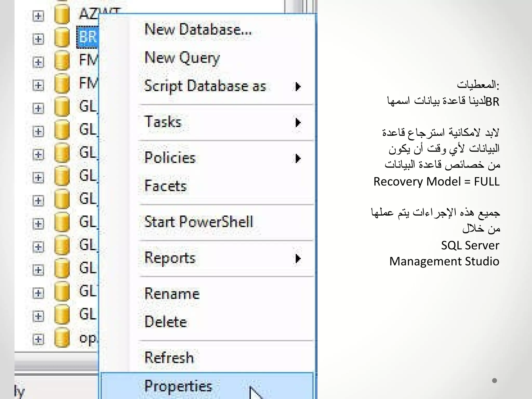Click the AZ database cylinder icon
Viewport: 532px width, 399px height.
(x=62, y=14)
